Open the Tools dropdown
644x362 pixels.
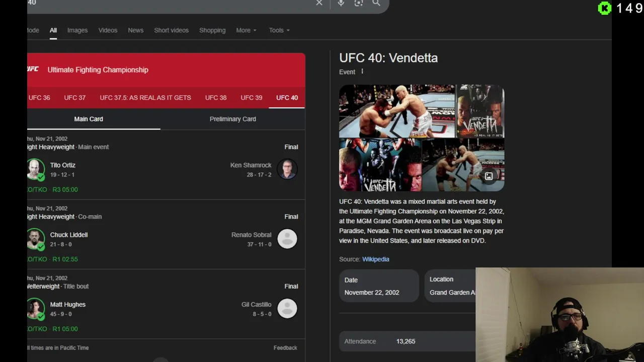point(279,30)
